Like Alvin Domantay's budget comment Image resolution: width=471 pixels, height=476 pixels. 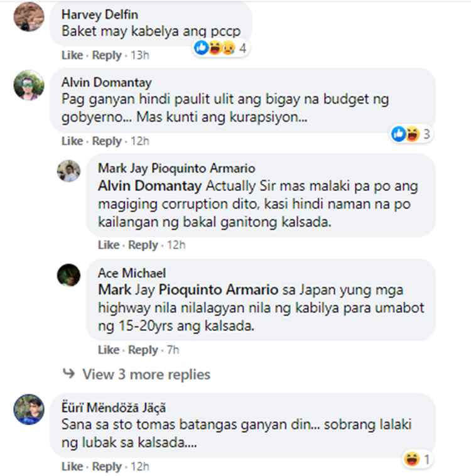pyautogui.click(x=72, y=141)
